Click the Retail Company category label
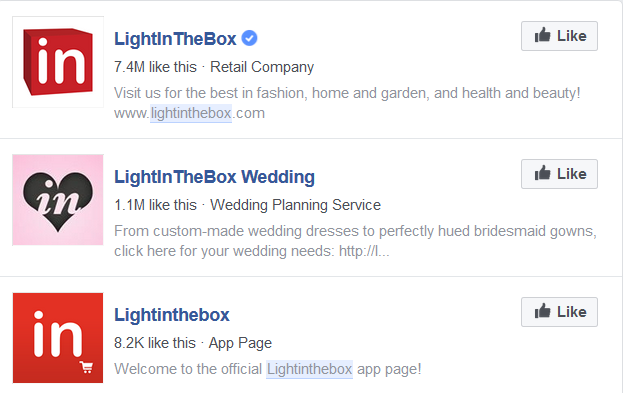623x393 pixels. (262, 67)
